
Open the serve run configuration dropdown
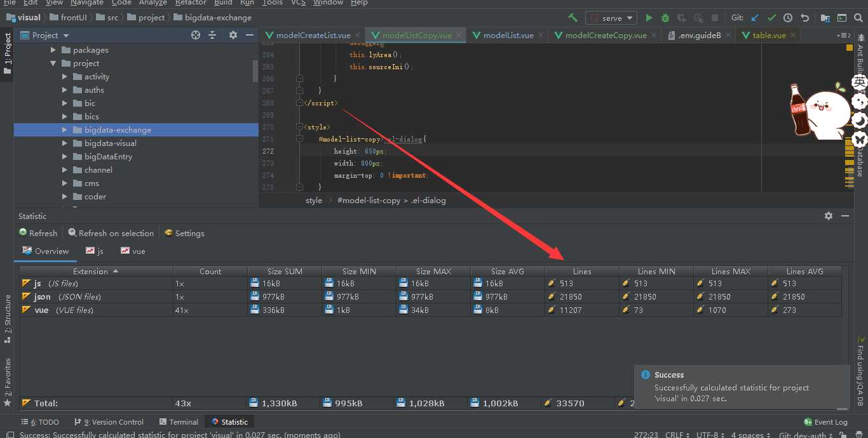611,18
